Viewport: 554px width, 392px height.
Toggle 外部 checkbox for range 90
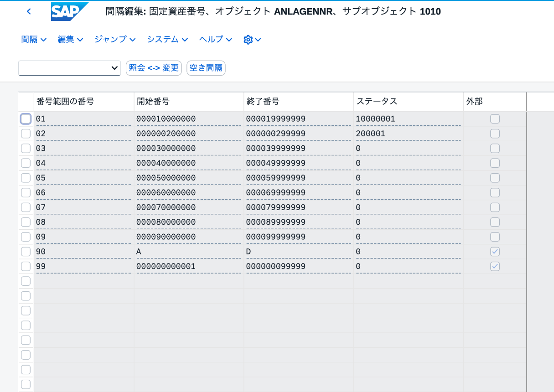click(x=495, y=252)
